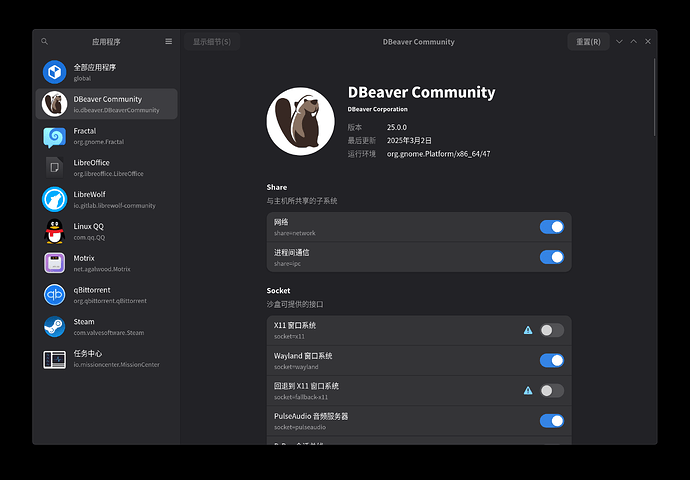Click warning icon on 回退到 X11 窗口系统 row
Viewport: 690px width, 480px height.
[x=528, y=391]
